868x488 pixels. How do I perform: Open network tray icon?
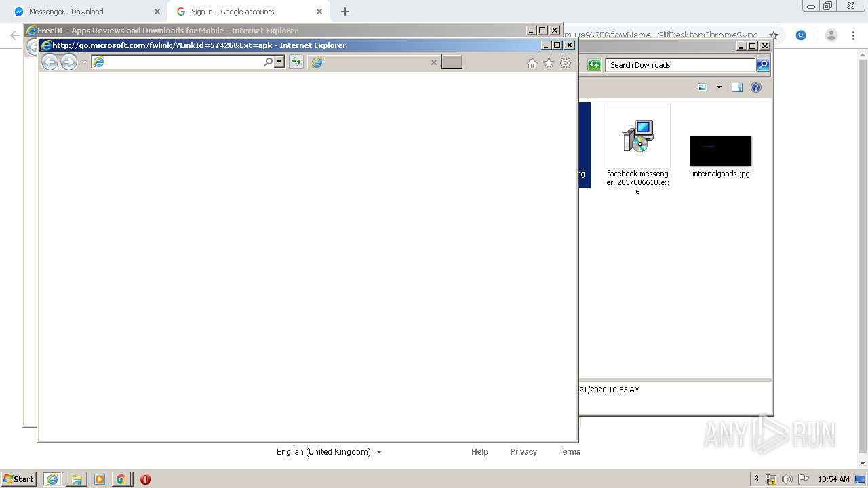[771, 479]
